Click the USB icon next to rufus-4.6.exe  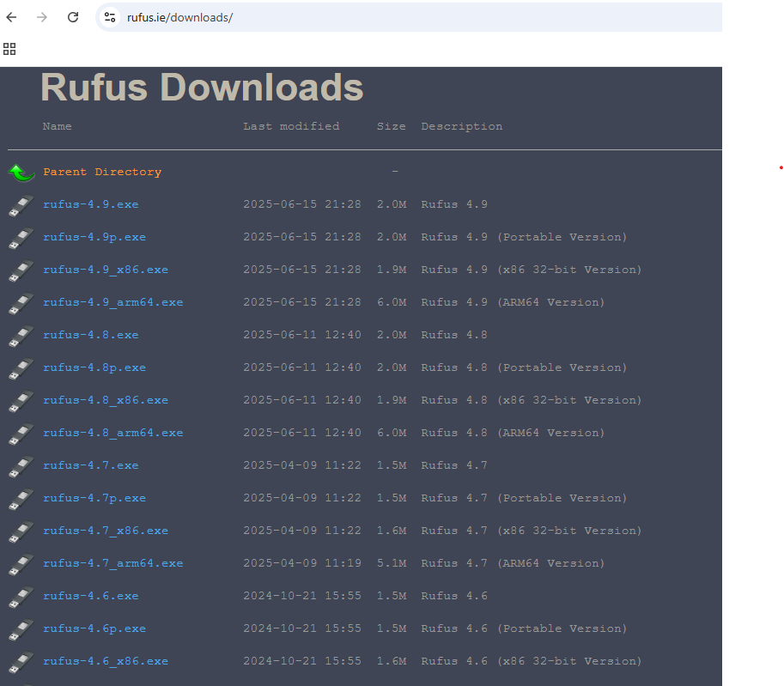21,597
